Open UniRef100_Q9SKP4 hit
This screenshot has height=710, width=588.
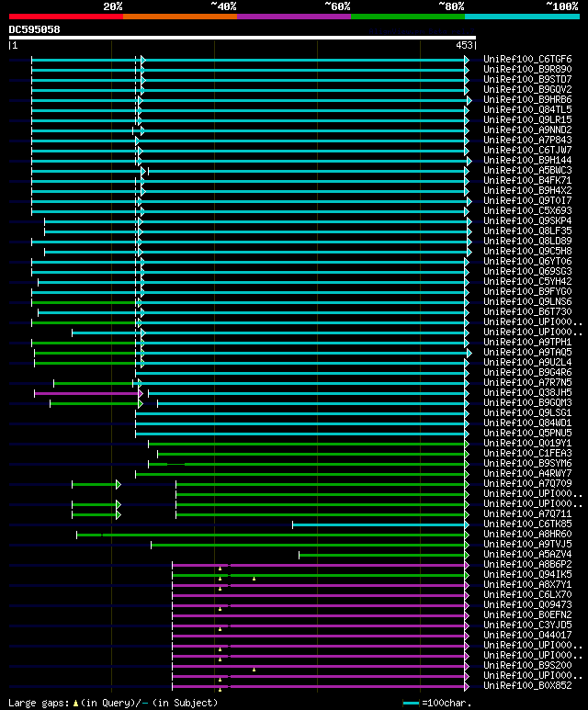pyautogui.click(x=527, y=221)
